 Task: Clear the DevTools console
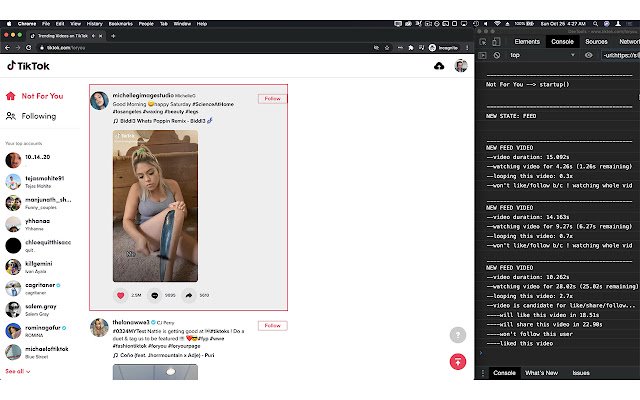[x=497, y=55]
